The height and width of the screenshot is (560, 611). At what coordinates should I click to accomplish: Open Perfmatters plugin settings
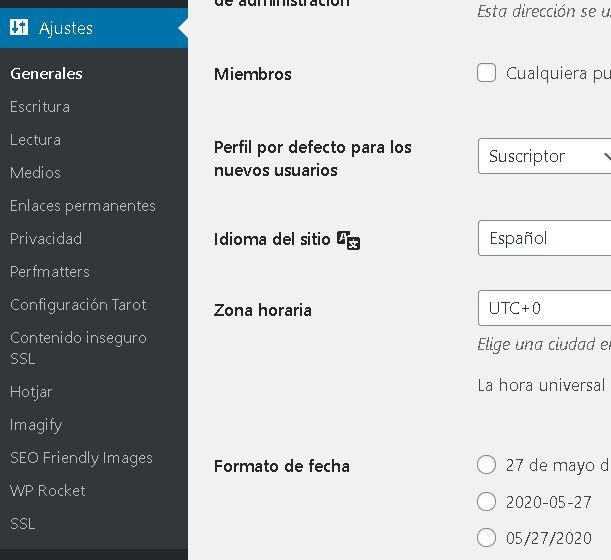pos(50,272)
